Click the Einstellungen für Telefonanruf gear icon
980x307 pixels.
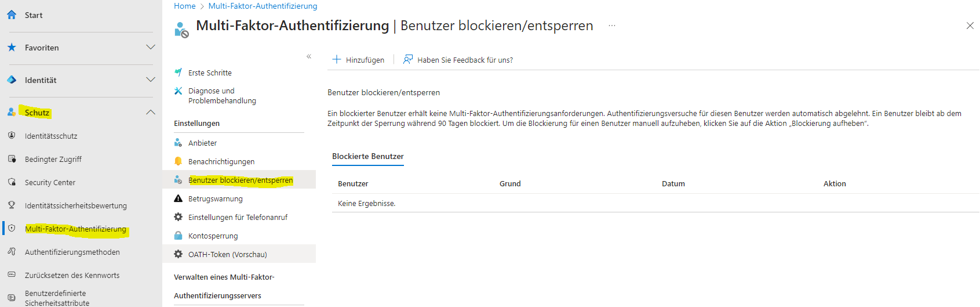point(178,217)
